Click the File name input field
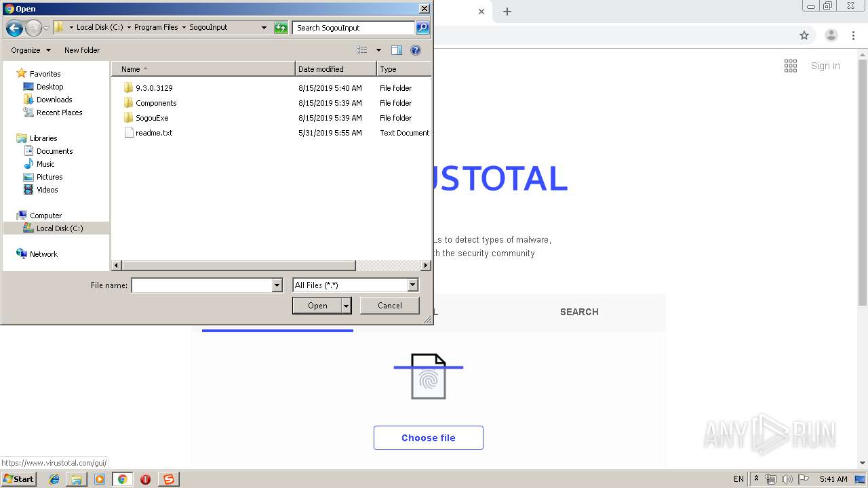 tap(201, 285)
